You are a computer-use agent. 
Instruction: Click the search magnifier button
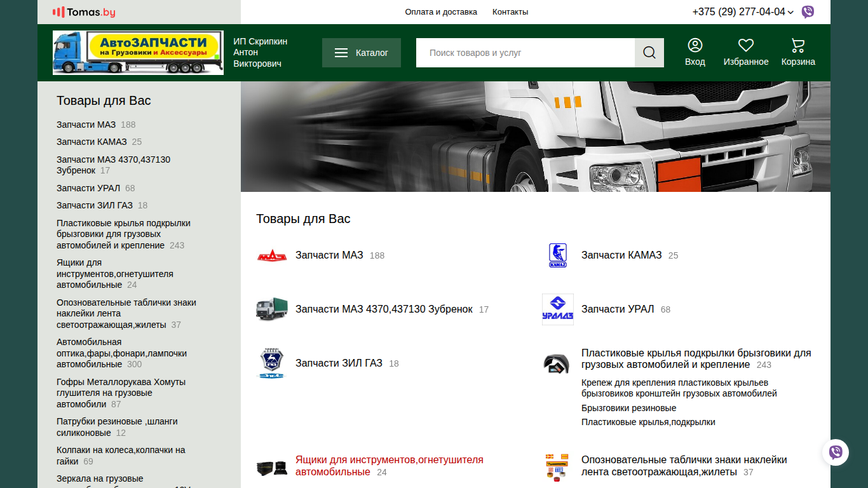coord(649,53)
